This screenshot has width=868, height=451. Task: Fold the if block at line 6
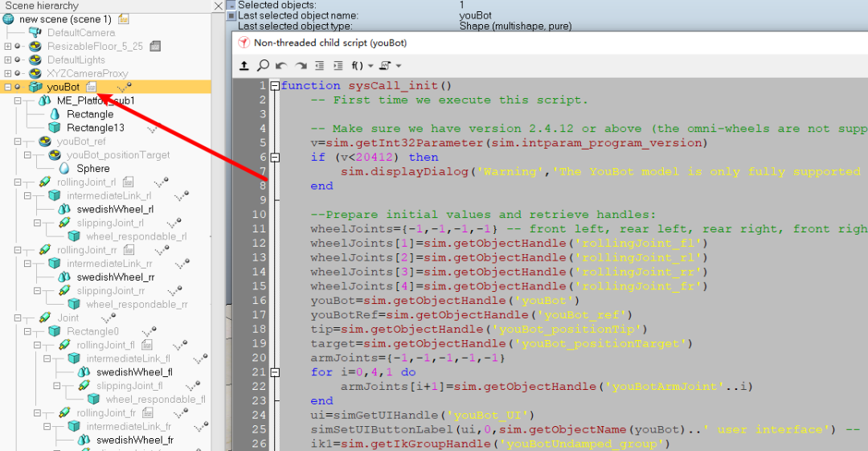[275, 158]
